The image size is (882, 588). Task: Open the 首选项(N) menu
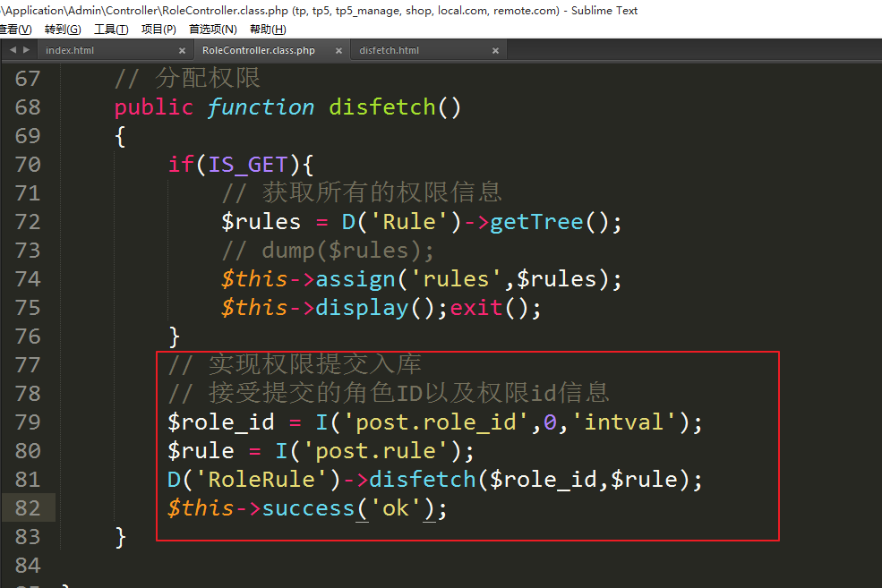(212, 30)
